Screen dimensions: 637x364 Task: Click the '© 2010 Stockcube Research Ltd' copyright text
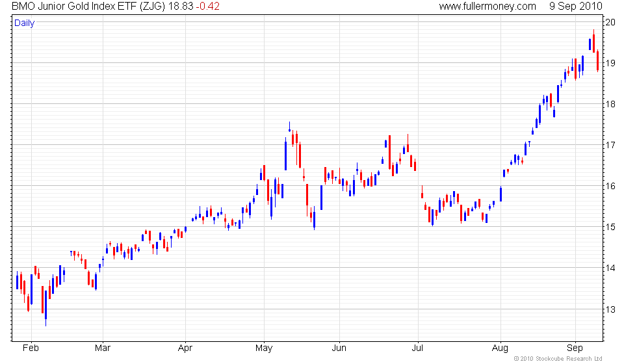(x=558, y=359)
